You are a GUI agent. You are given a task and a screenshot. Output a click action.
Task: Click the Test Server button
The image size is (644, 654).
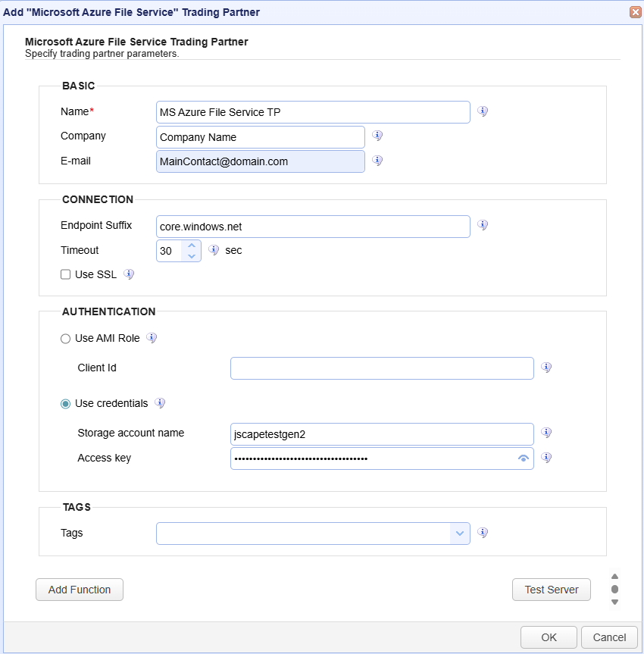552,590
